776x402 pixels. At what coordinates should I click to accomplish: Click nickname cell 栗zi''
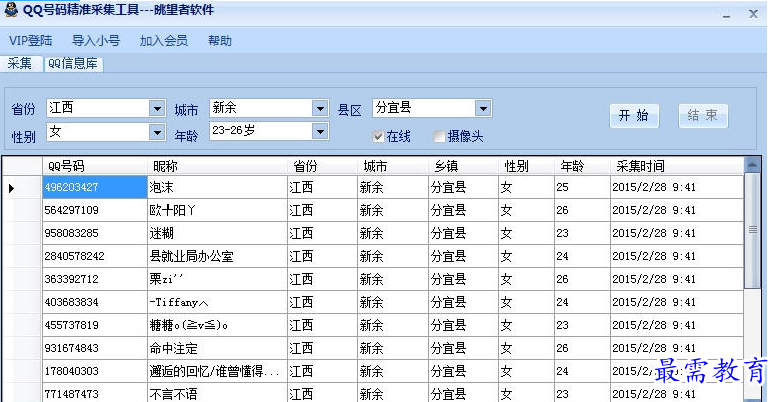point(217,279)
